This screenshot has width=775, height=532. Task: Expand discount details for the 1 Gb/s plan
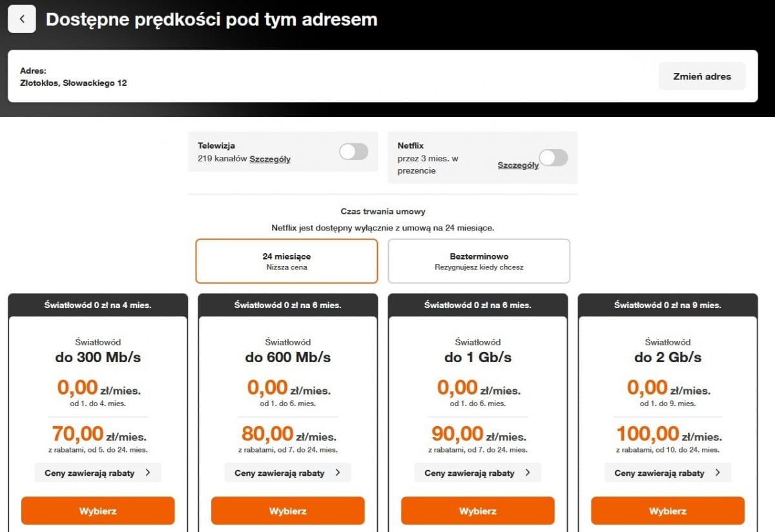477,472
